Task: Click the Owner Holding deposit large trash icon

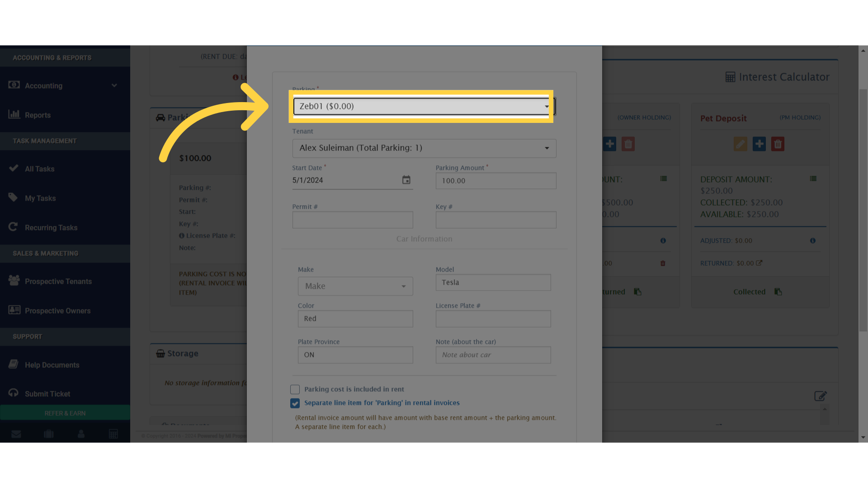Action: [x=628, y=144]
